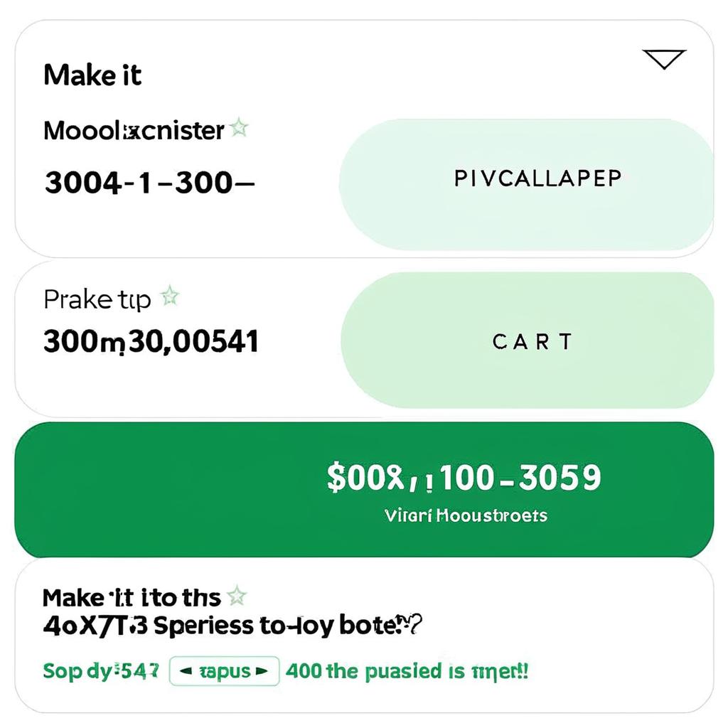Tap Viteri Hooustroets subtitle on green banner

click(x=466, y=515)
